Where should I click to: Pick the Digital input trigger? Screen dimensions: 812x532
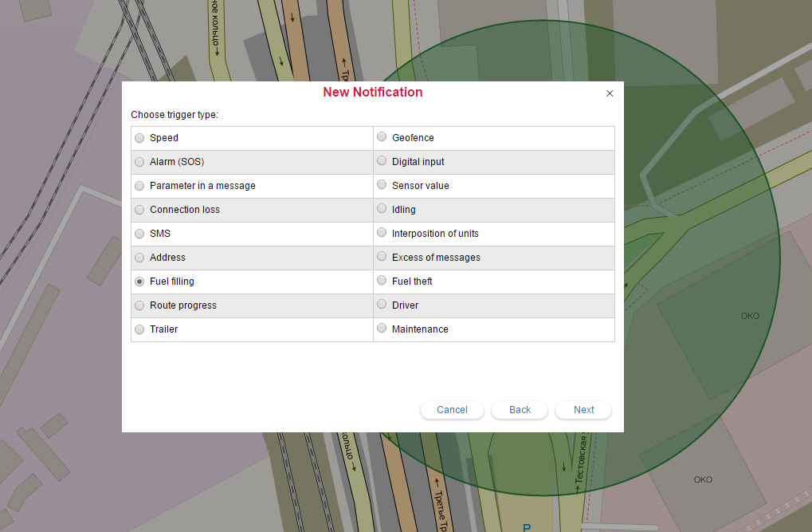coord(382,161)
